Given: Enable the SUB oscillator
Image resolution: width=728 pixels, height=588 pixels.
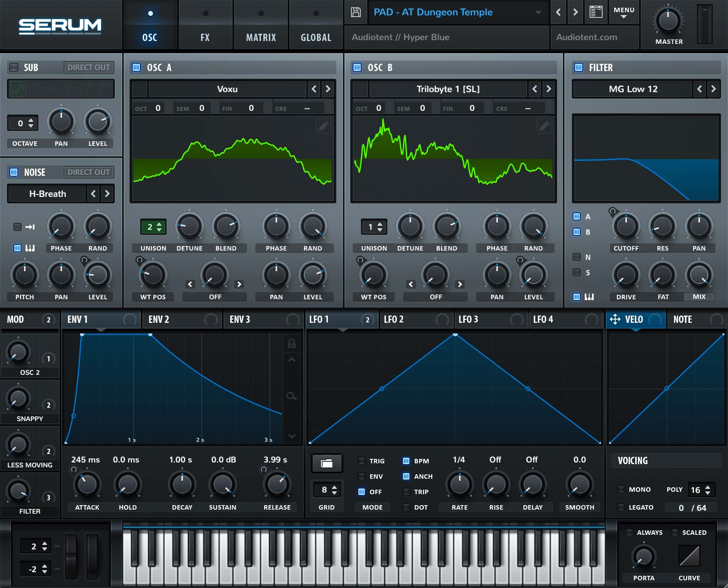Looking at the screenshot, I should (x=14, y=67).
